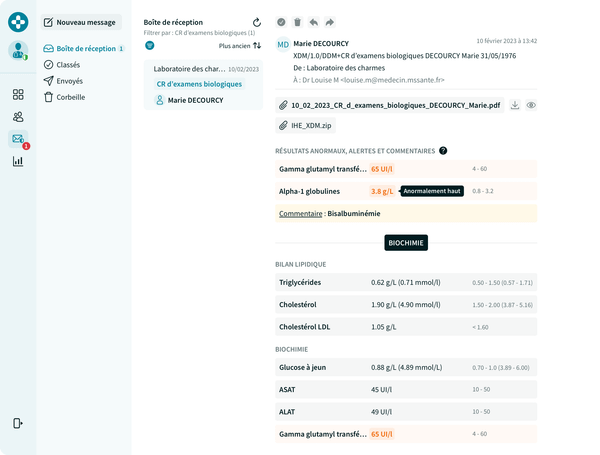Open the IHE_XDM.zip attachment
This screenshot has height=455, width=600.
[305, 126]
